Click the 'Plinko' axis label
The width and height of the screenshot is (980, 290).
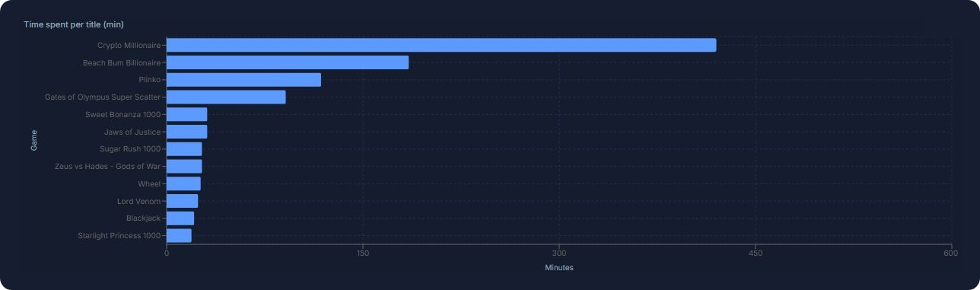point(150,80)
